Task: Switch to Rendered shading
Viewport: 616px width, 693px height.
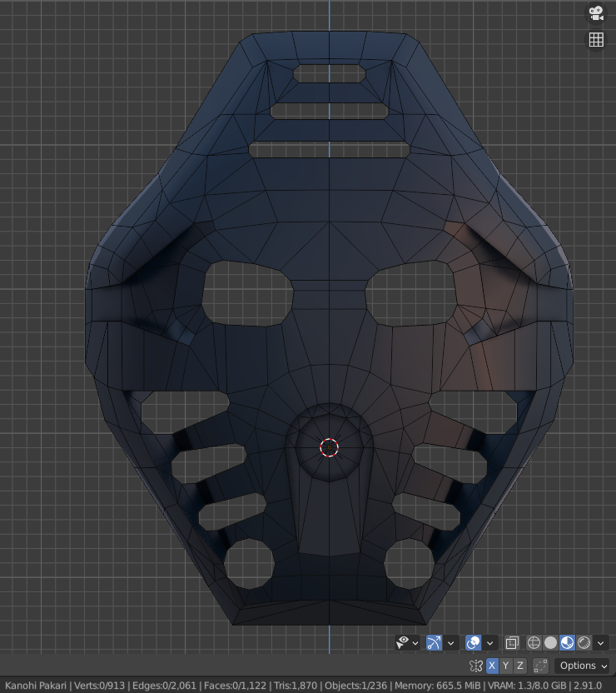Action: [x=584, y=643]
